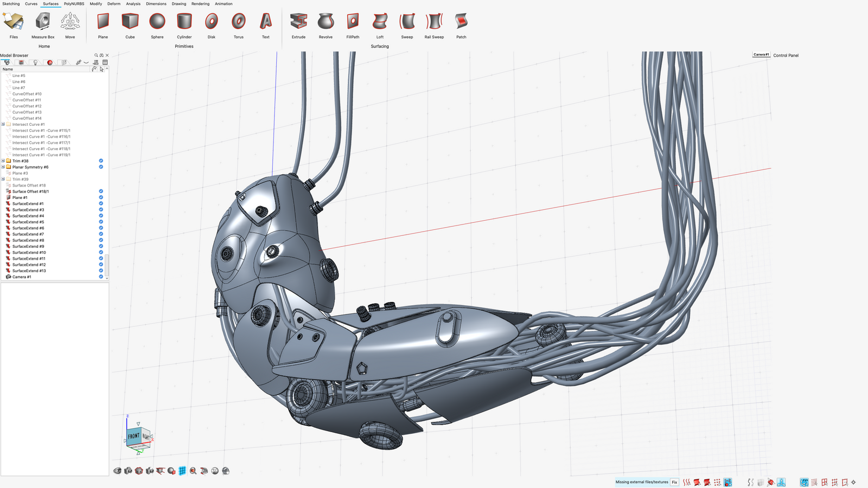Open the Loft surfacing tool

[379, 23]
